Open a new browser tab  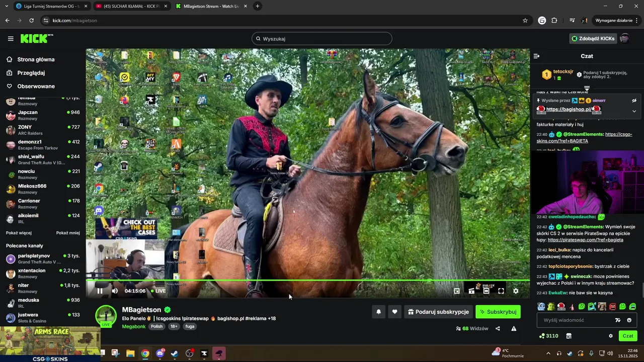(258, 6)
